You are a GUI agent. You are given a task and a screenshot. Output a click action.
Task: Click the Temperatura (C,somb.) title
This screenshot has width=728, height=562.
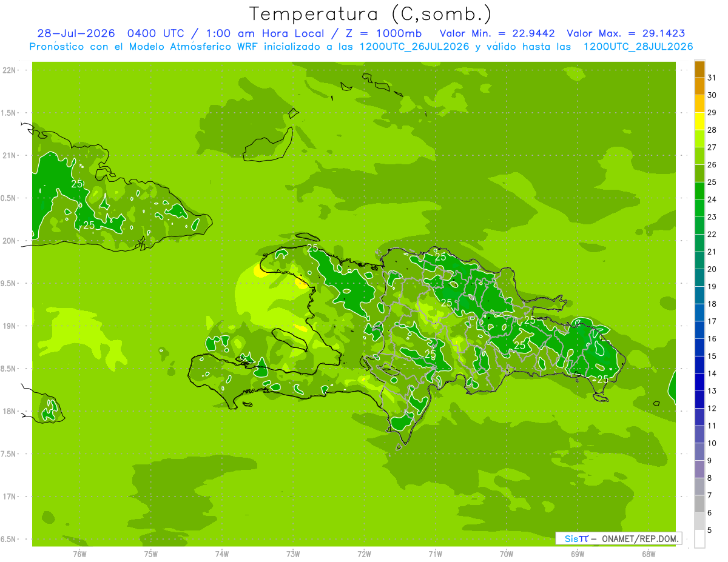click(x=370, y=15)
